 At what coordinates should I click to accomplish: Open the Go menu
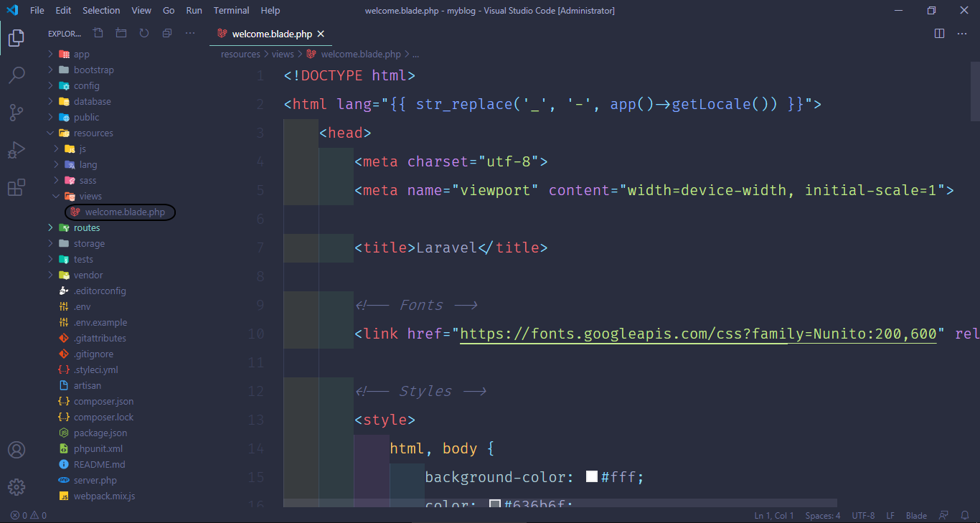coord(169,10)
